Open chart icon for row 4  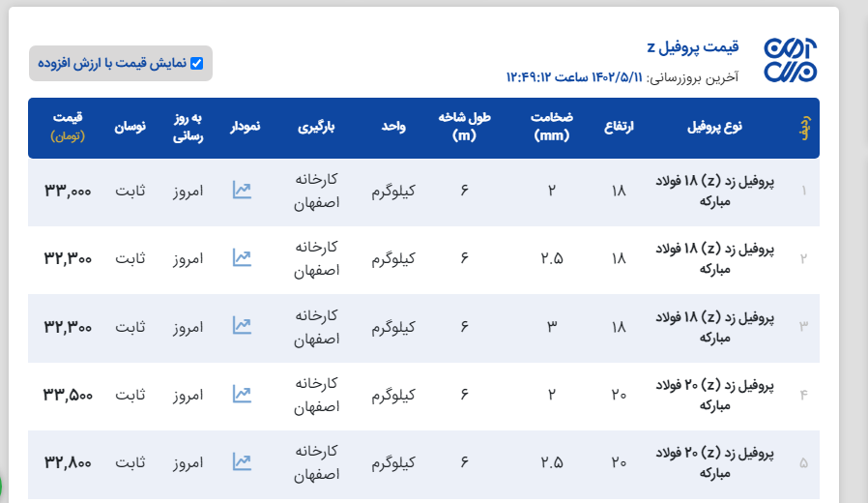242,394
